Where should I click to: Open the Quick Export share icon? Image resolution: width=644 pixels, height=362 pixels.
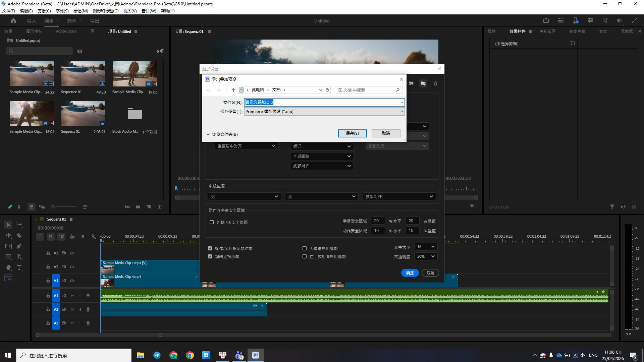546,20
